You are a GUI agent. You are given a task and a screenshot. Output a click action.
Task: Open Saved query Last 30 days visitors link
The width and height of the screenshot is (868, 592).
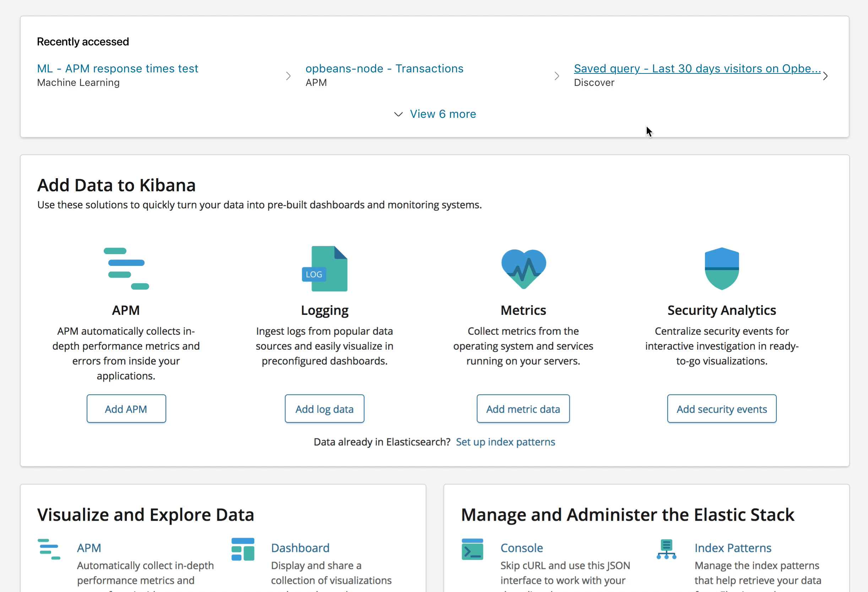[x=697, y=69]
